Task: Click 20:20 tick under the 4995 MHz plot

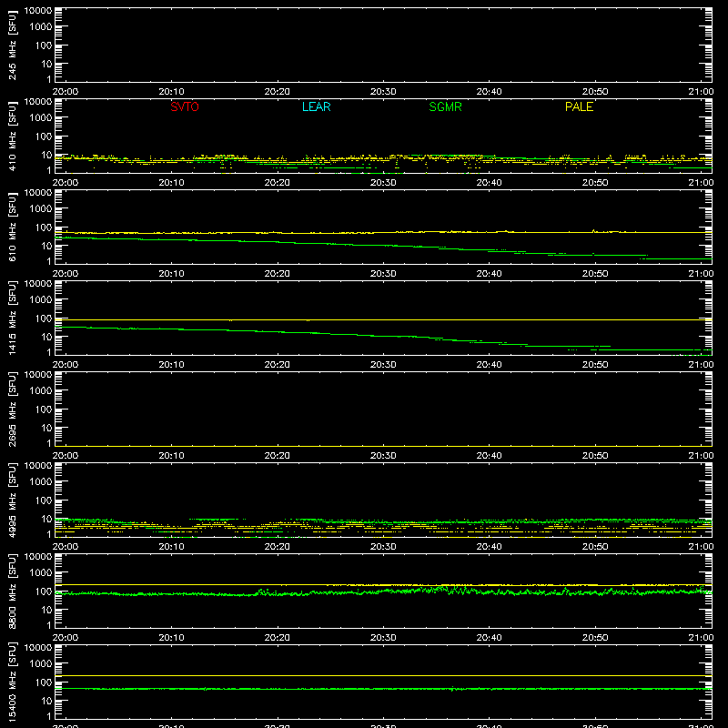Action: pyautogui.click(x=278, y=547)
